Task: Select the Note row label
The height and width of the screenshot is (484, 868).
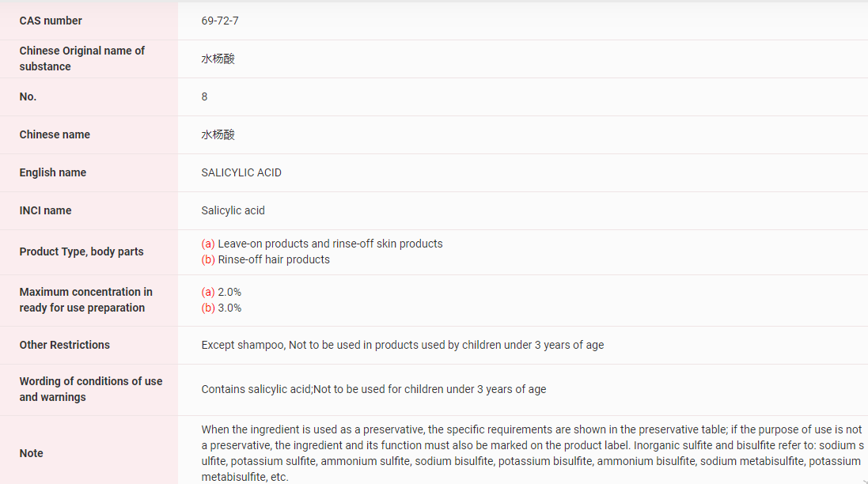Action: click(32, 453)
